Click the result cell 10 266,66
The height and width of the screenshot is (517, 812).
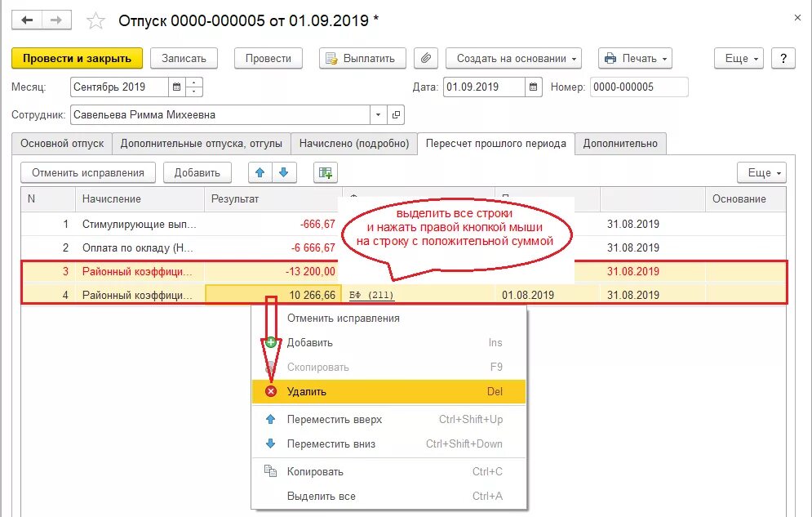click(273, 295)
